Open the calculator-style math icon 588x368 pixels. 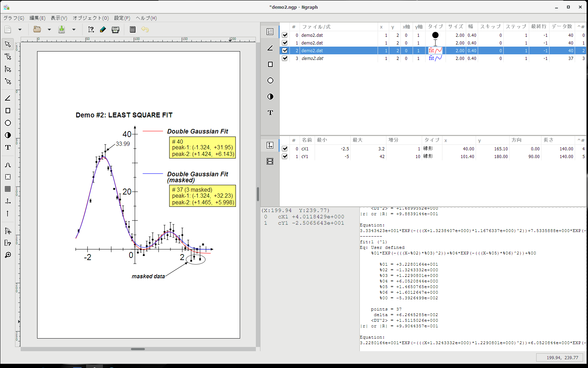click(132, 30)
